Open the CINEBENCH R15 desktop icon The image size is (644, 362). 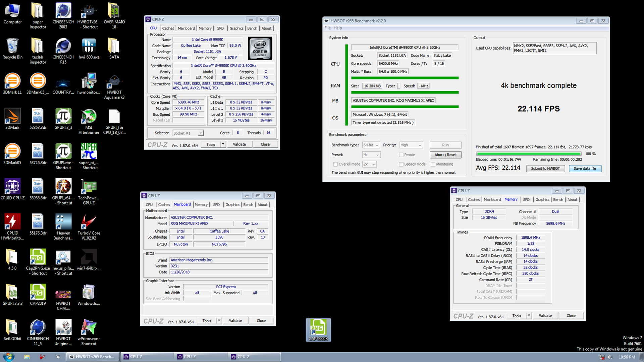pyautogui.click(x=63, y=51)
